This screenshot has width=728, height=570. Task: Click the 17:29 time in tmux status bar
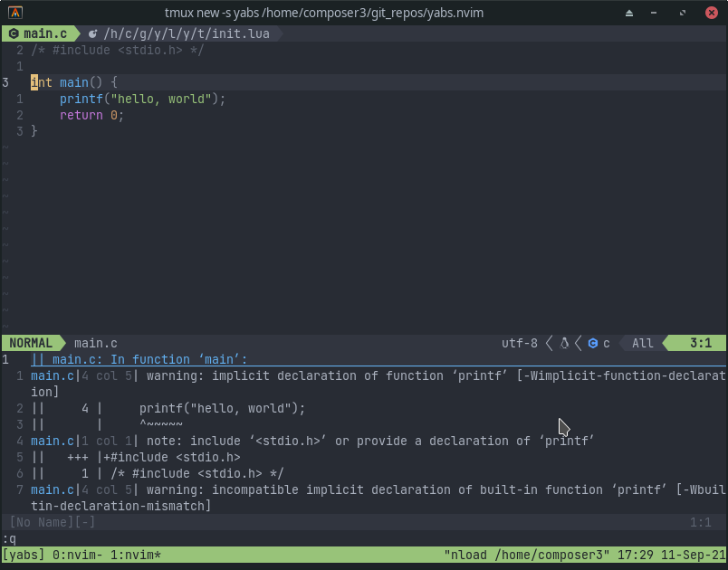636,555
